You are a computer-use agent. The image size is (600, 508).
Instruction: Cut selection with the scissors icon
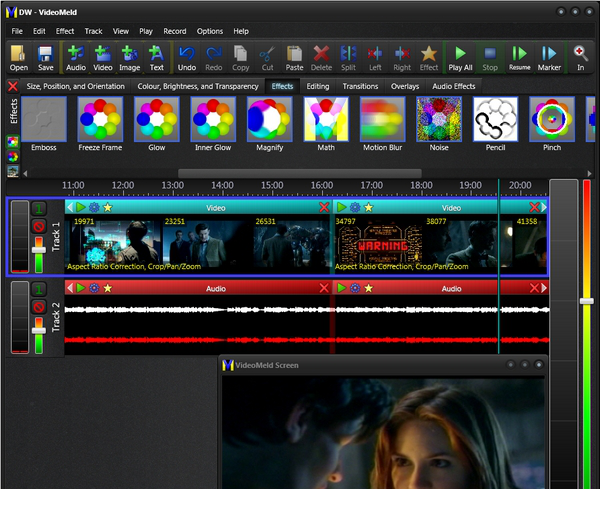(x=267, y=58)
